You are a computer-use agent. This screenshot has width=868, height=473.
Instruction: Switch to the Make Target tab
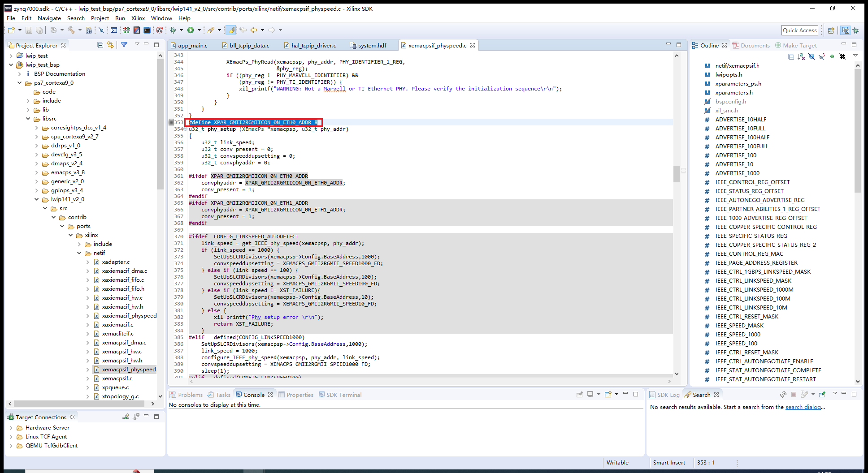(796, 45)
